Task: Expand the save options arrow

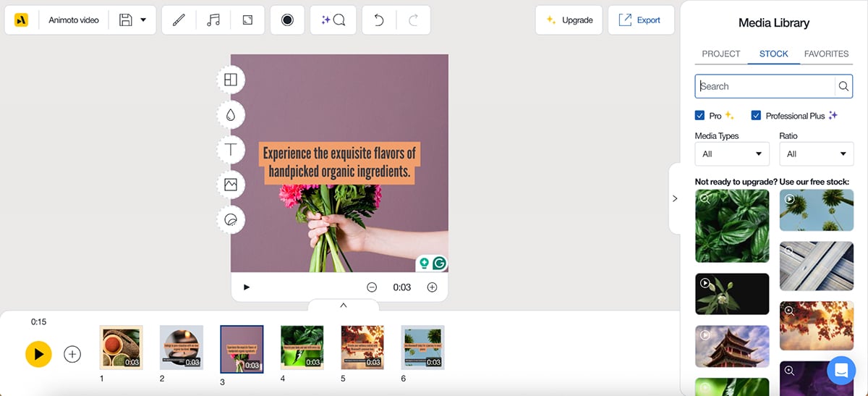Action: (x=143, y=20)
